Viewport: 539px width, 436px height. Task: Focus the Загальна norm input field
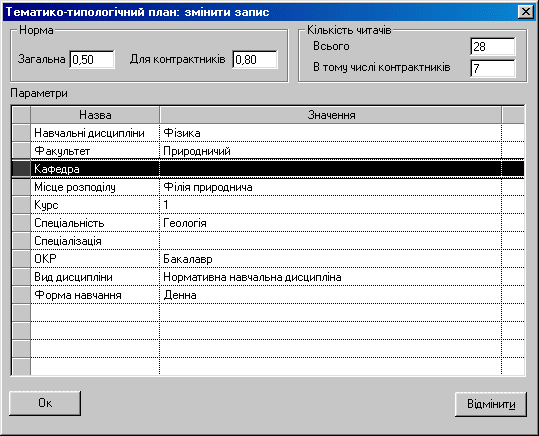click(x=92, y=59)
